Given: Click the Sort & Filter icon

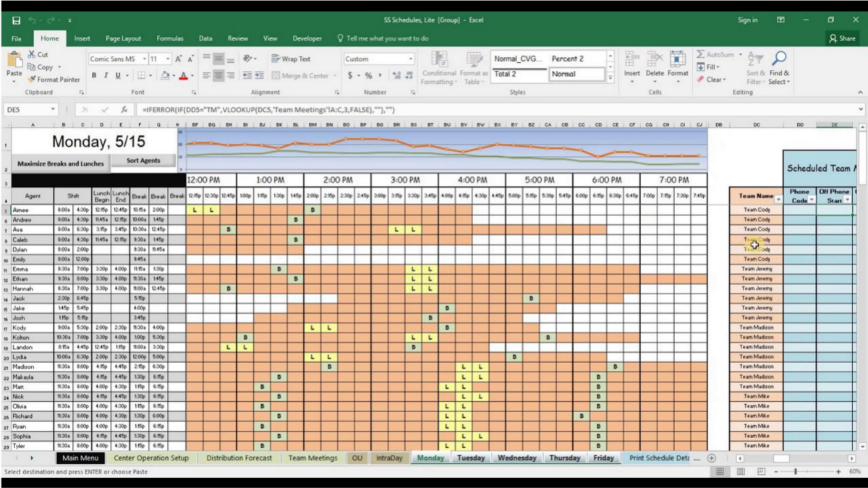Looking at the screenshot, I should [755, 69].
